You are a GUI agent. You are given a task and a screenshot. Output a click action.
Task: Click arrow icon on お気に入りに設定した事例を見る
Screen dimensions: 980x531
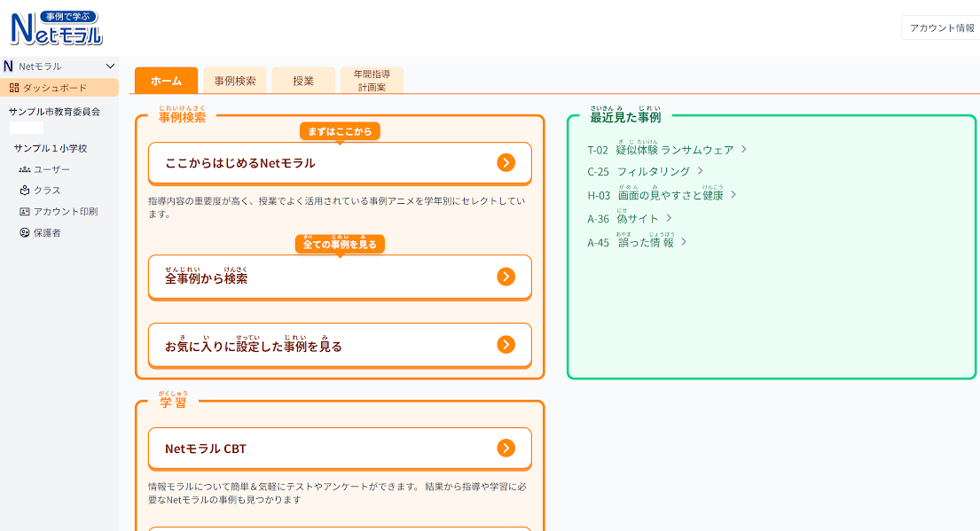click(x=506, y=344)
